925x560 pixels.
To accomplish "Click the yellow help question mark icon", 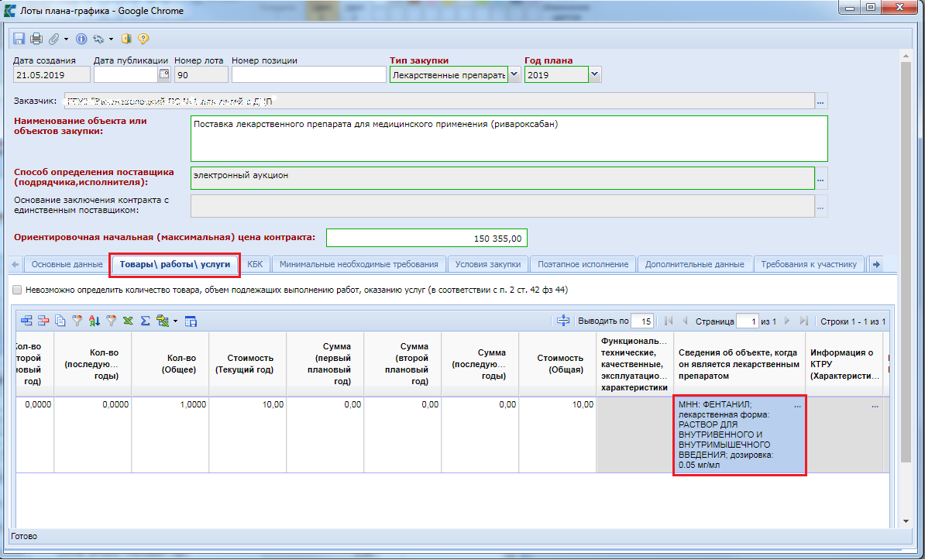I will [x=143, y=39].
